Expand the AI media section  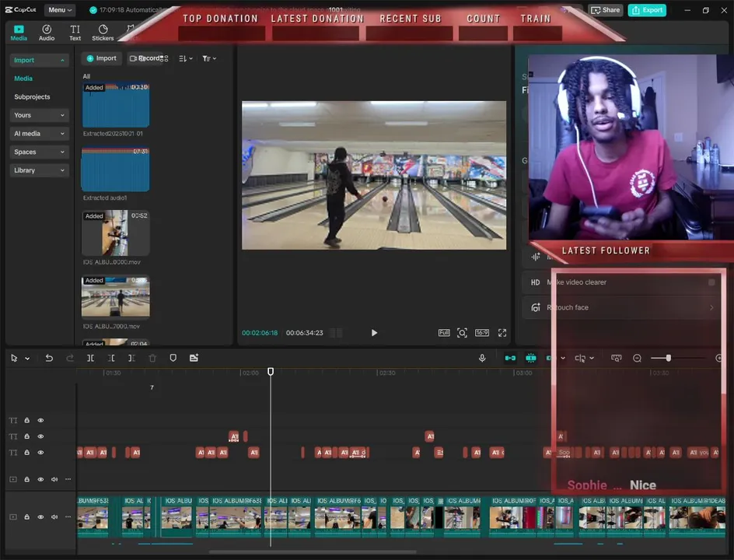[x=39, y=134]
